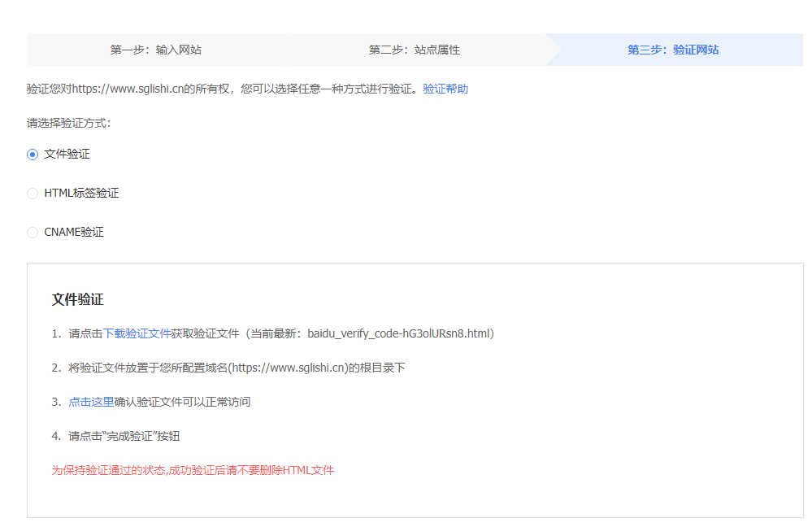Click the red warning about deleting HTML file

[191, 469]
